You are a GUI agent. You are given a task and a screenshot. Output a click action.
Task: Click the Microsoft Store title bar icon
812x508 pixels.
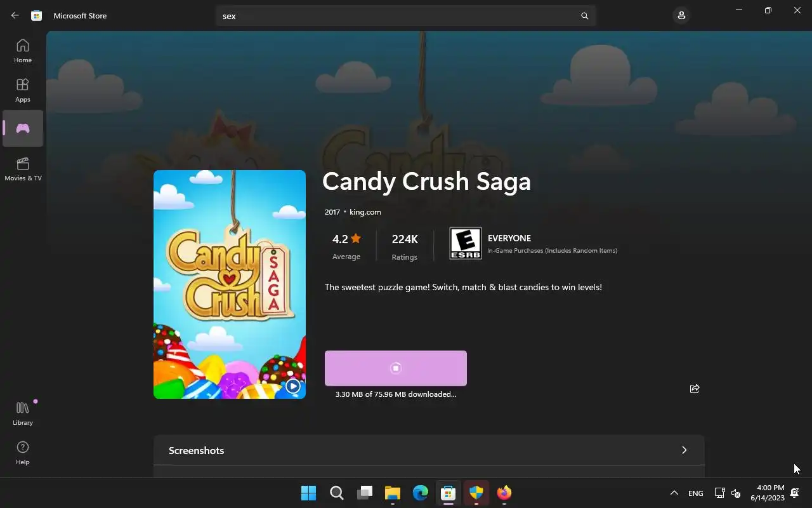(37, 15)
